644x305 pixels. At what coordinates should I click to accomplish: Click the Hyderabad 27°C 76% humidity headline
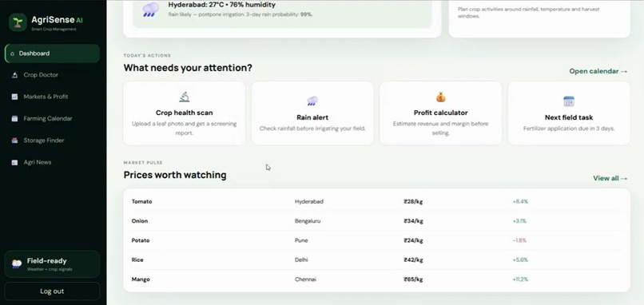pos(222,5)
